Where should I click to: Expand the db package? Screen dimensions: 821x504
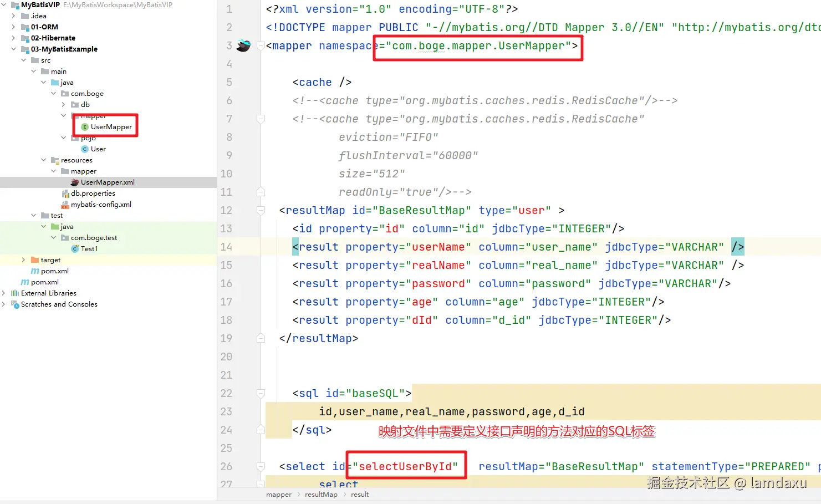pyautogui.click(x=64, y=105)
